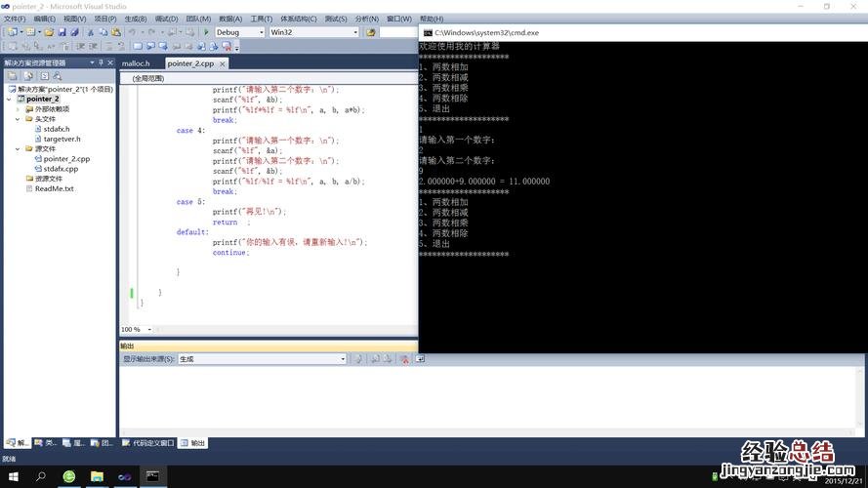868x488 pixels.
Task: Open the output source dropdown showing 生成
Action: pos(261,359)
